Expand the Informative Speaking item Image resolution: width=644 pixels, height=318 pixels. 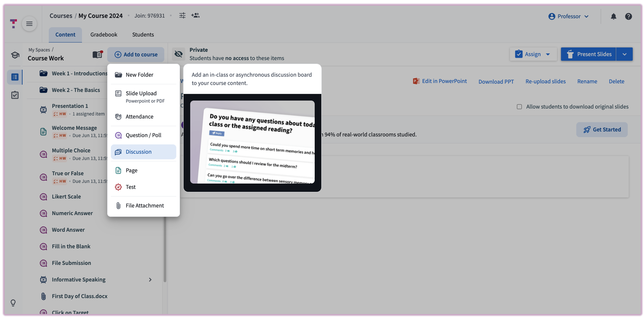click(x=150, y=280)
